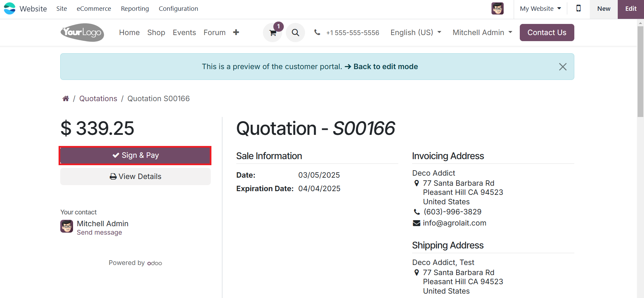The height and width of the screenshot is (298, 644).
Task: Click the search magnifier icon
Action: 295,33
